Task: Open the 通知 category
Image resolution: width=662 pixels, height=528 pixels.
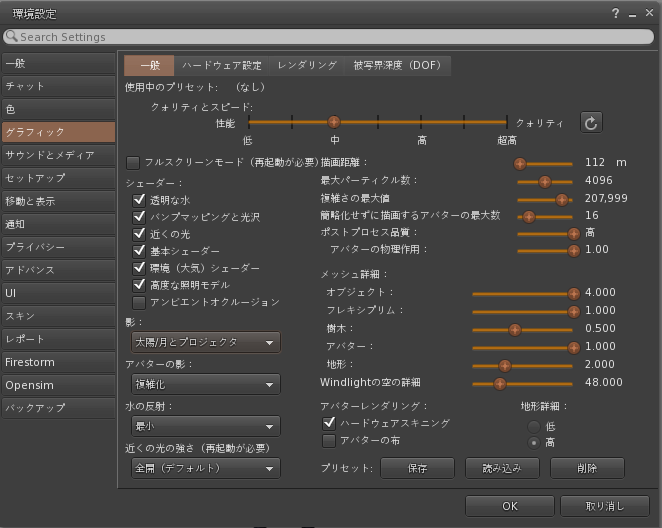Action: 58,224
